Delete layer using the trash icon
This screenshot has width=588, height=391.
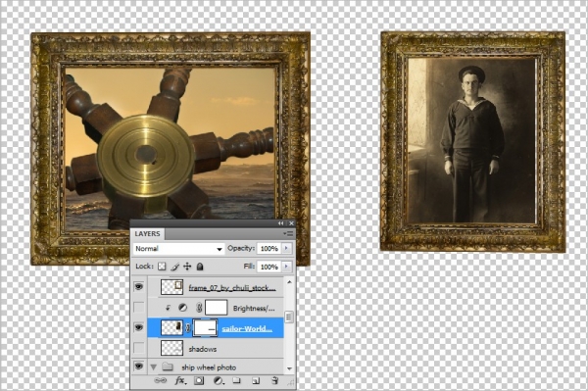[274, 380]
